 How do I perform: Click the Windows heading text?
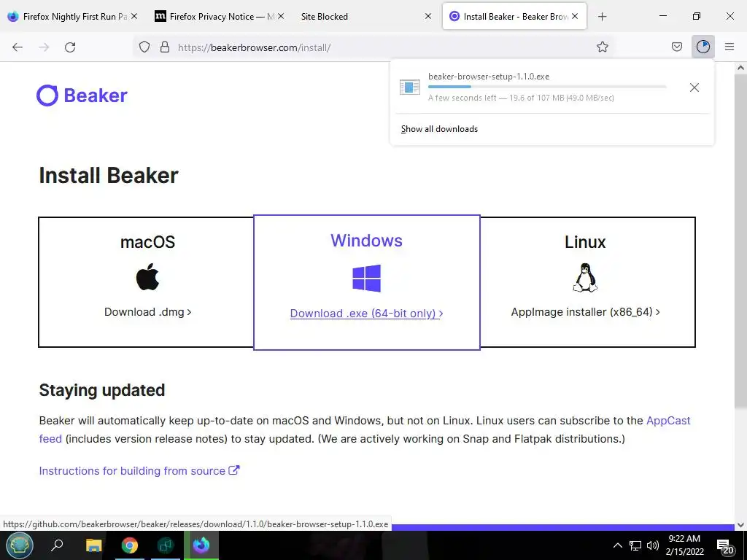[366, 241]
